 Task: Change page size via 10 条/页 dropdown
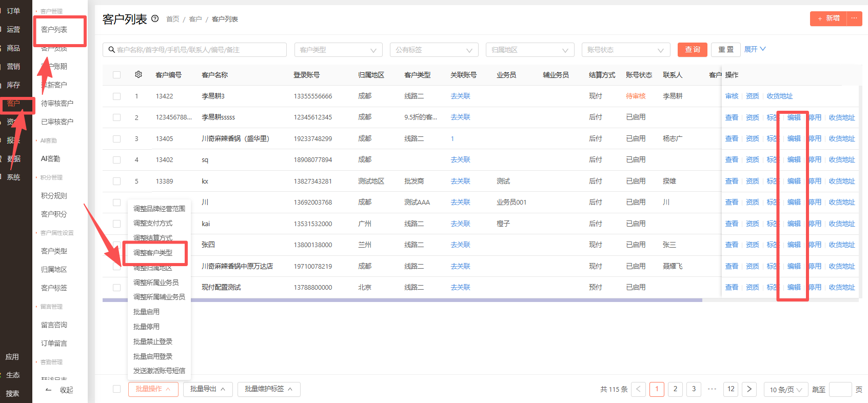[x=786, y=390]
